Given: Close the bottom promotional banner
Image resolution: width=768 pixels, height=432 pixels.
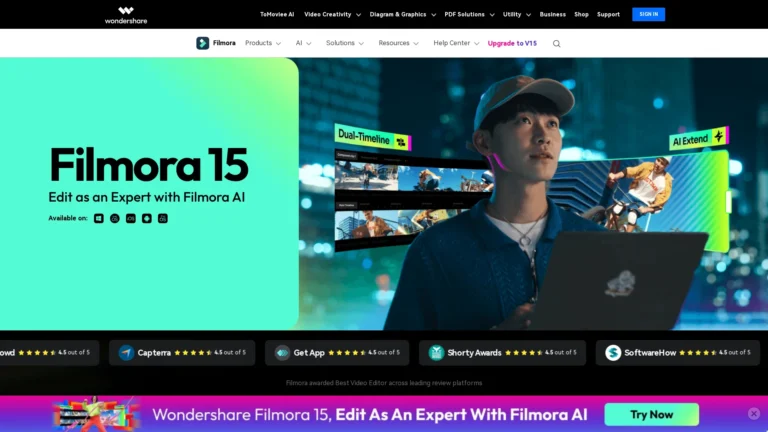Looking at the screenshot, I should tap(754, 414).
